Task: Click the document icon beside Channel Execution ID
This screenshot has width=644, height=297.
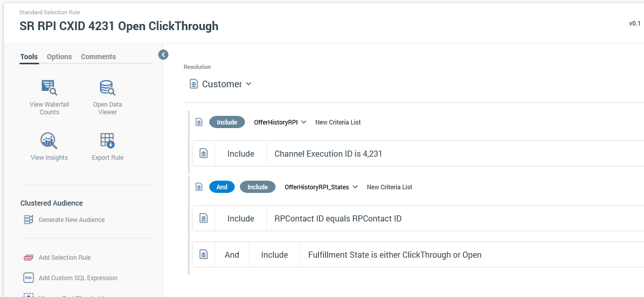Action: coord(204,154)
